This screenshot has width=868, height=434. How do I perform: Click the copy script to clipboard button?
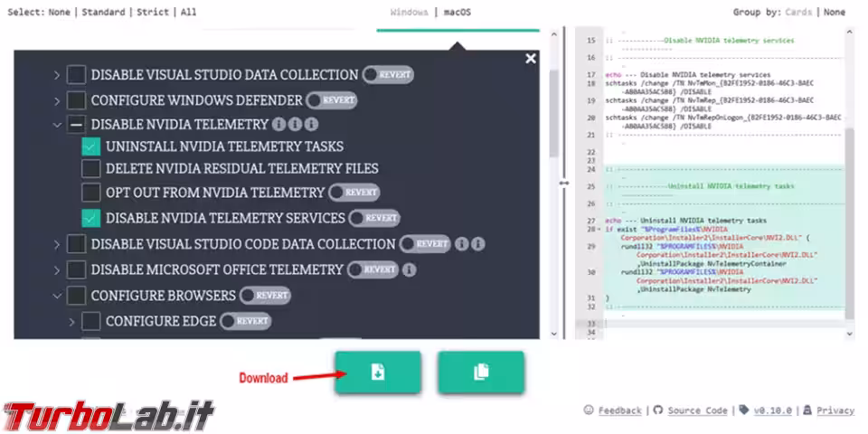[481, 372]
